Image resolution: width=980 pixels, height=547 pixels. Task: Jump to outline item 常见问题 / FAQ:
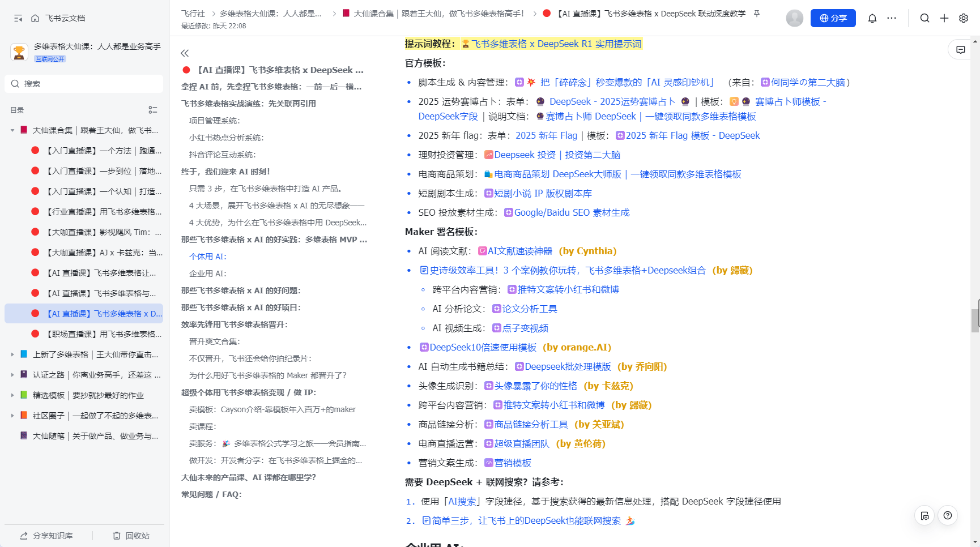[211, 494]
